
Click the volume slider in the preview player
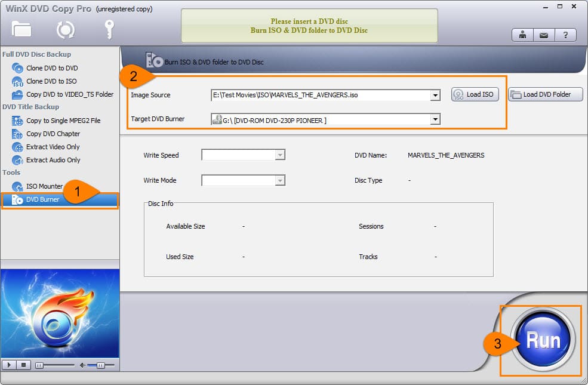(101, 365)
